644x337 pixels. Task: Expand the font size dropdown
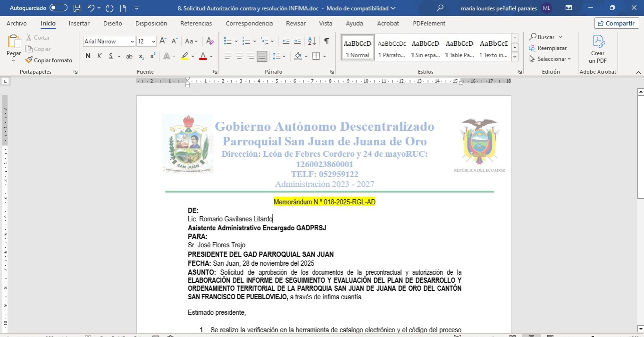tap(153, 42)
